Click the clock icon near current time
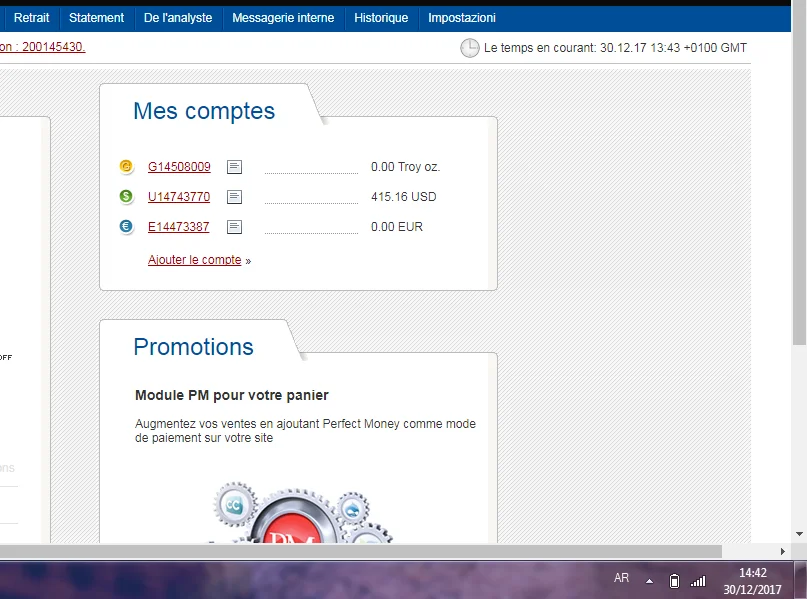 click(x=469, y=48)
